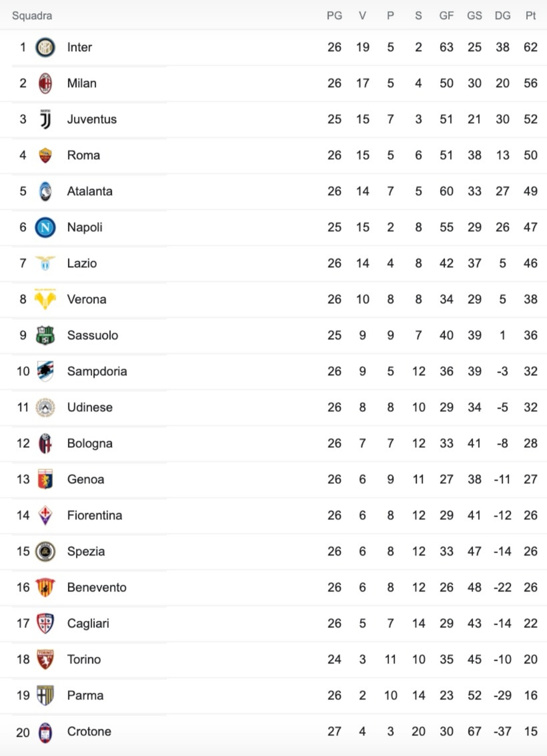Click the Juventus logo icon
This screenshot has height=756, width=547.
[x=45, y=119]
